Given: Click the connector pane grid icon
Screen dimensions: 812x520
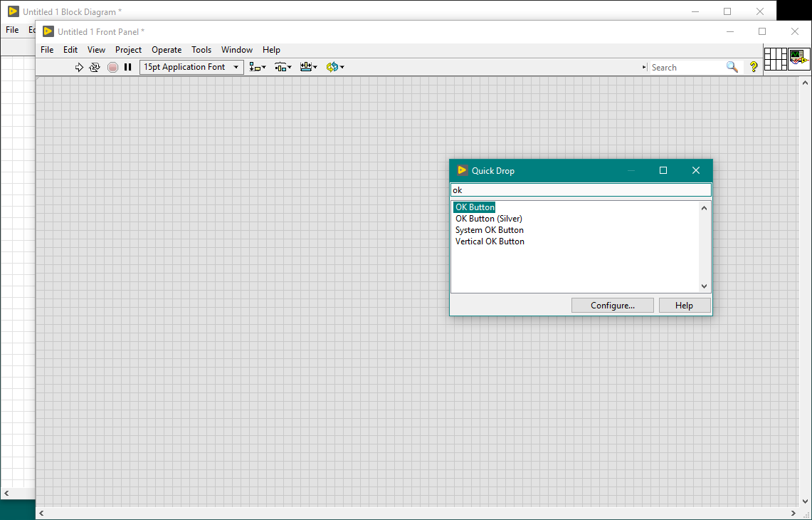Looking at the screenshot, I should (x=775, y=58).
